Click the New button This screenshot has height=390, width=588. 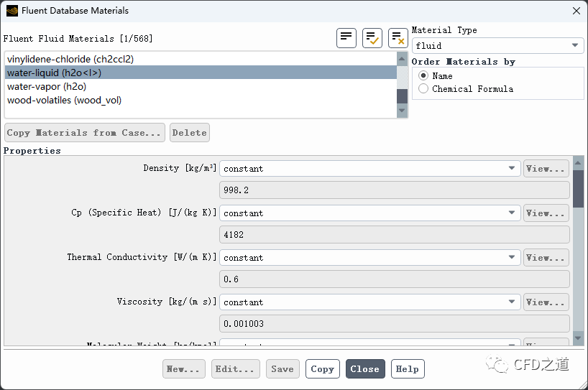(x=184, y=369)
